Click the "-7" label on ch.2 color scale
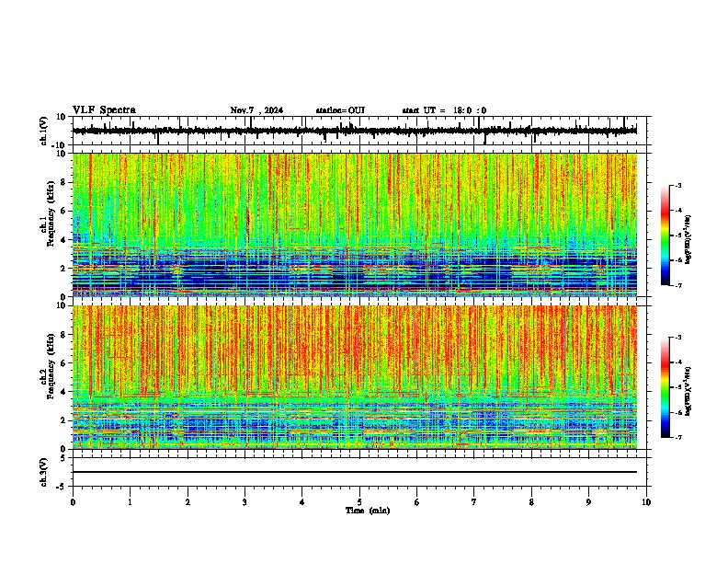This screenshot has width=728, height=563. [677, 437]
